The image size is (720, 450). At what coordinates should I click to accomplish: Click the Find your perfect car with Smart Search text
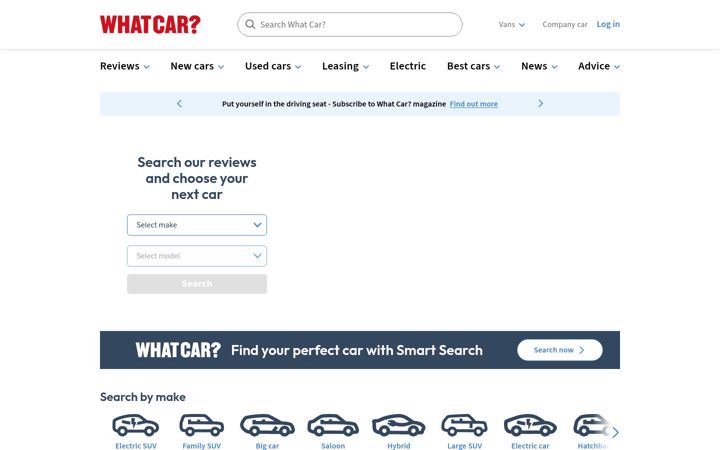(357, 350)
